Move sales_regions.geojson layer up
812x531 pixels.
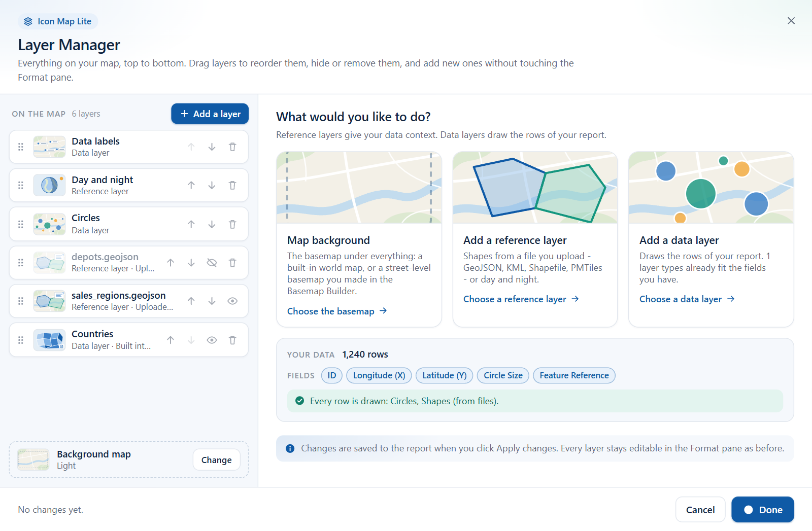tap(191, 301)
